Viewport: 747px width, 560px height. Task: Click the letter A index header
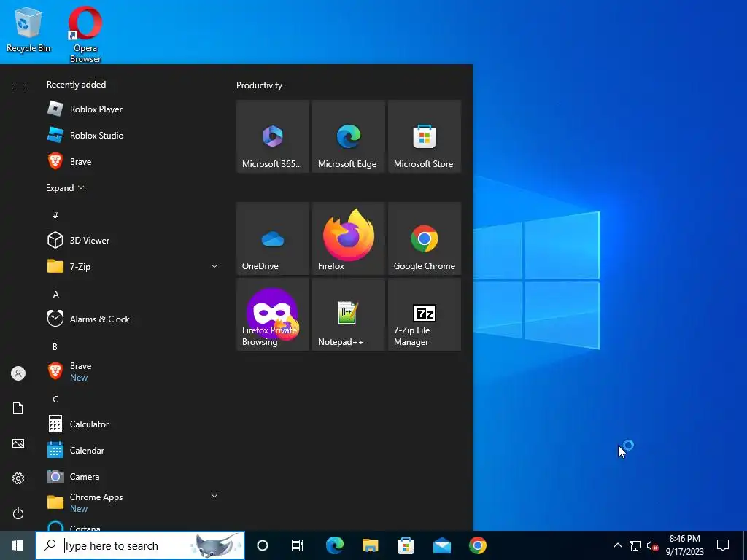(55, 295)
